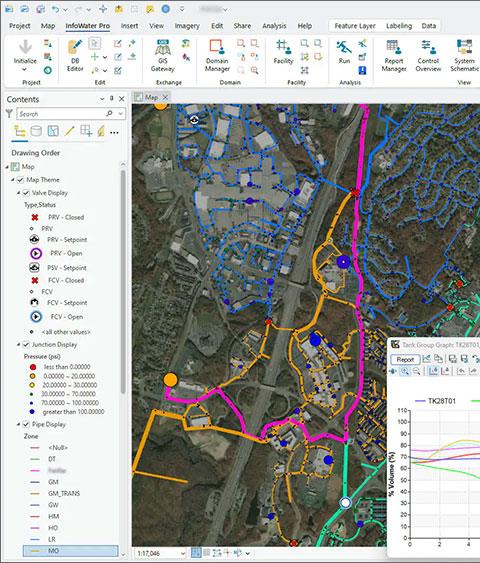Switch to the Labeling contextual tab
Image resolution: width=480 pixels, height=563 pixels.
399,26
